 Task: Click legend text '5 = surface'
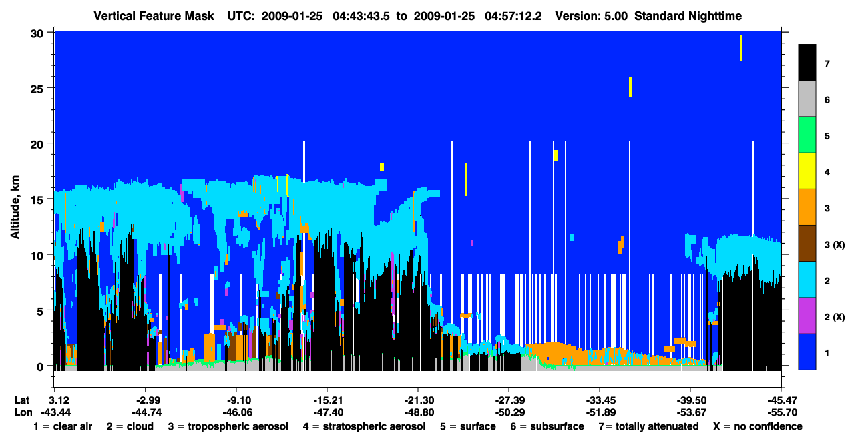[x=467, y=426]
